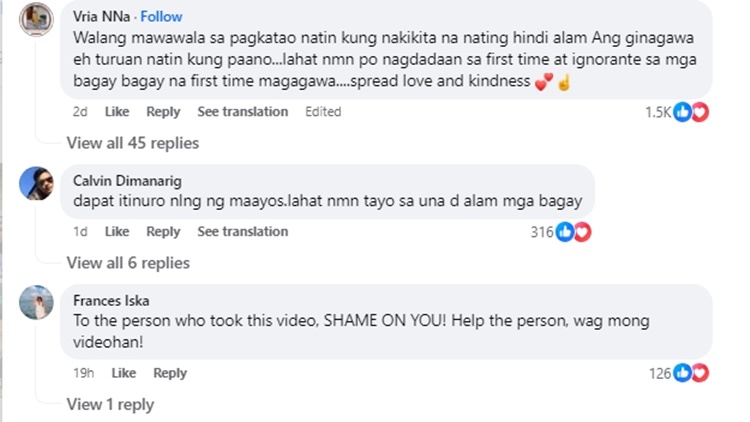Screen dimensions: 750x422
Task: Click the heart reaction icon on Frances Iska's comment
Action: click(x=700, y=373)
